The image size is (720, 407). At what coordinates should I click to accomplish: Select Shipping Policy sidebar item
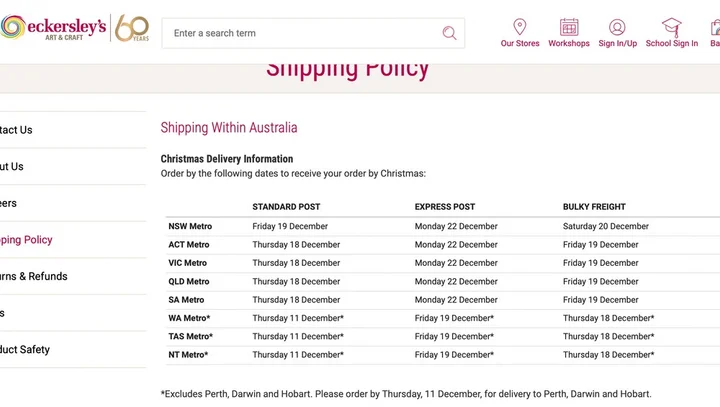tap(26, 240)
